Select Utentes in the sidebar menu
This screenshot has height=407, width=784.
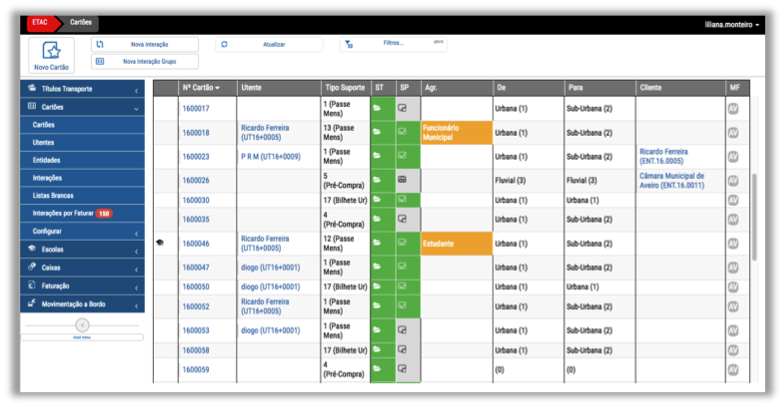tap(44, 143)
